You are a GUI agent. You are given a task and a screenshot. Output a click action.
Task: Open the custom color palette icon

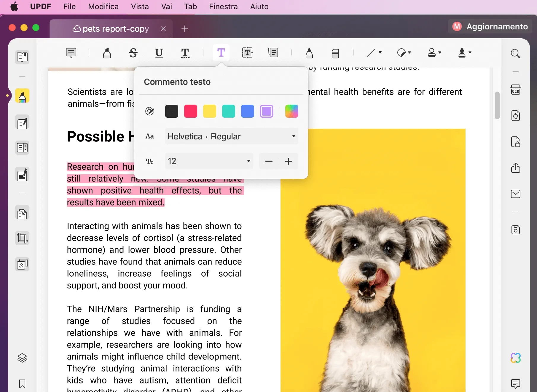(150, 111)
